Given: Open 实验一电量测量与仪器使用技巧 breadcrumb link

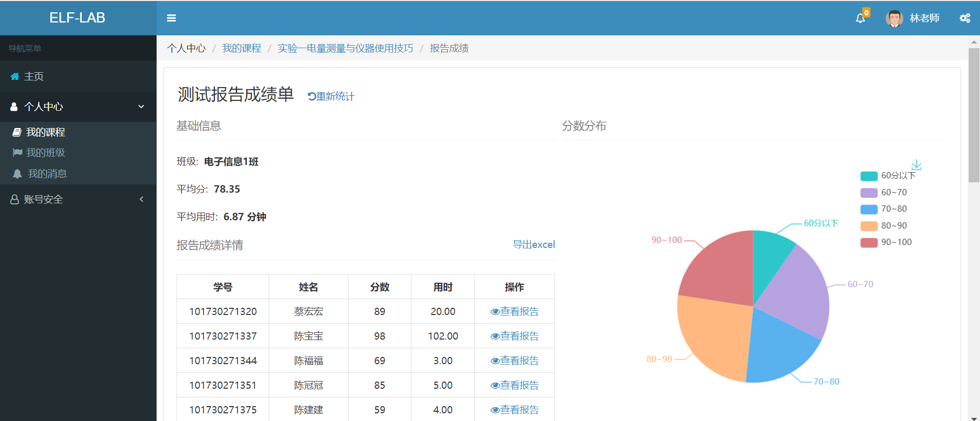Looking at the screenshot, I should pos(345,48).
